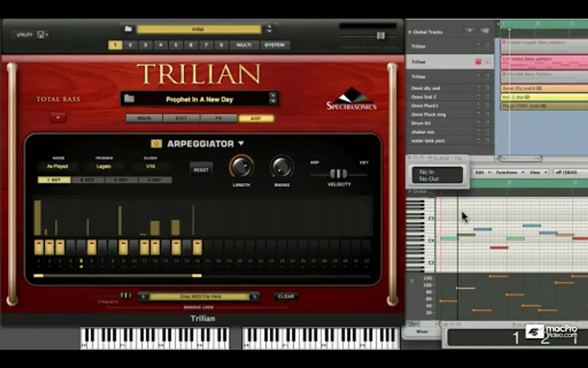Image resolution: width=588 pixels, height=368 pixels.
Task: Click the Spectrasonics logo
Action: tap(351, 99)
